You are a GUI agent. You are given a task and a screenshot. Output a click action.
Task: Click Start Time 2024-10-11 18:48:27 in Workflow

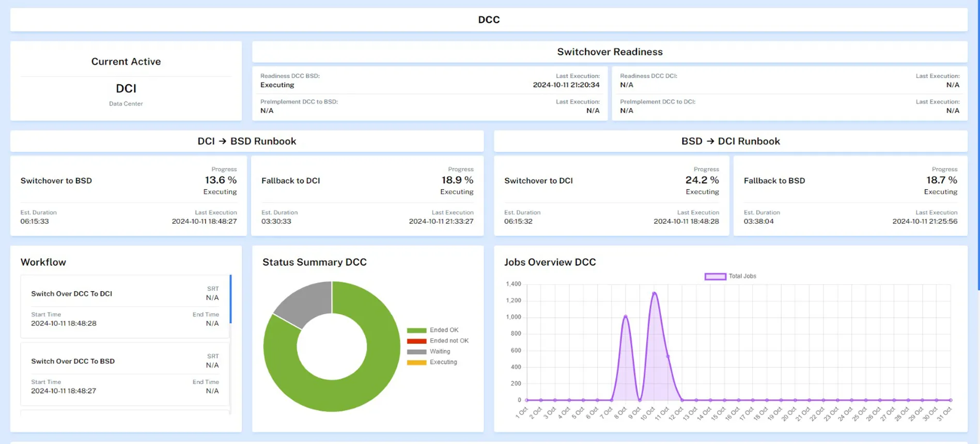[64, 391]
